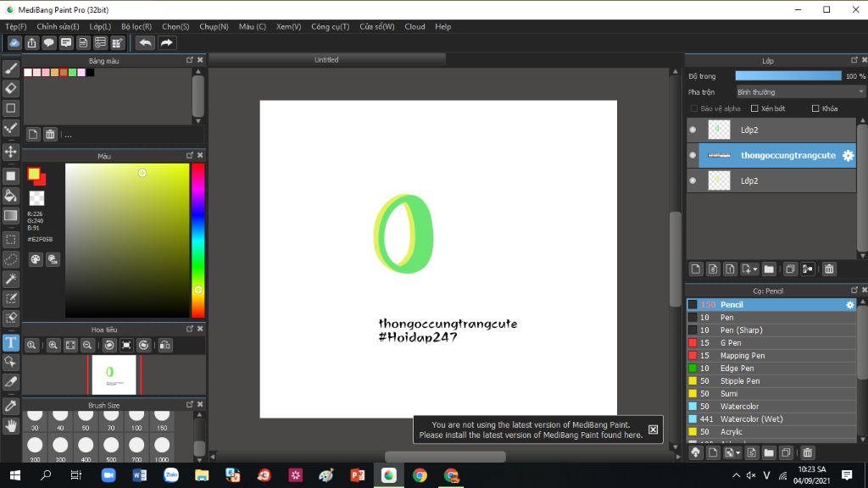Show hidden system tray icons
This screenshot has height=488, width=868.
736,475
